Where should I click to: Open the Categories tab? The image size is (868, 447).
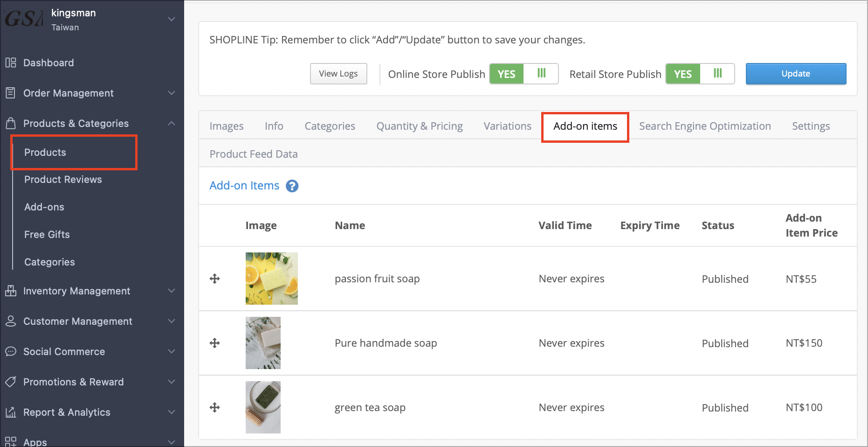[x=330, y=126]
